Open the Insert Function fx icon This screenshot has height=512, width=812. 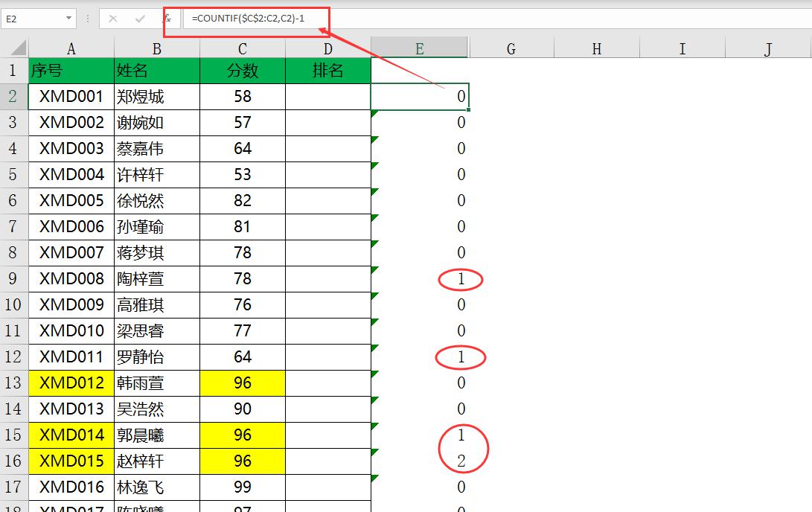click(x=167, y=19)
